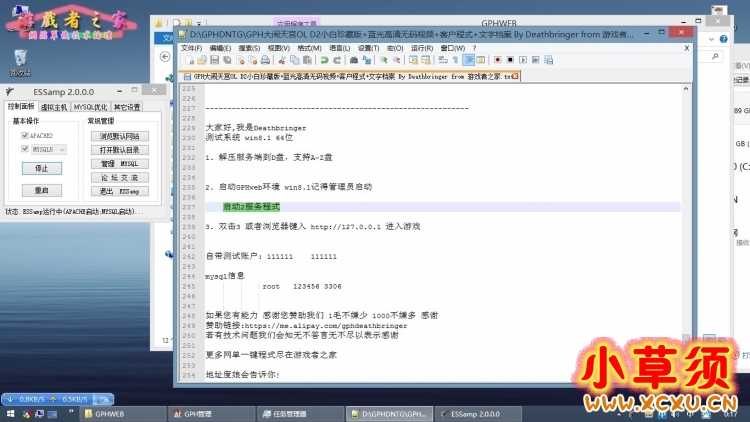Click the 论坛交流 button
The width and height of the screenshot is (750, 422).
tap(120, 178)
